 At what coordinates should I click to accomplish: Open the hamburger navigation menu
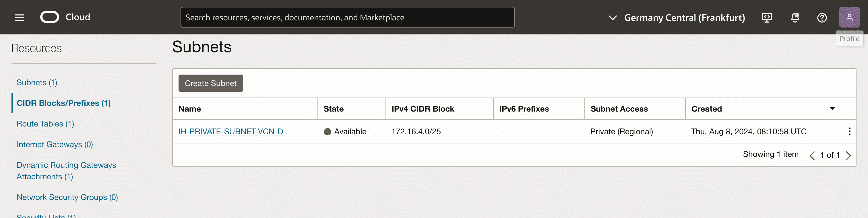20,17
